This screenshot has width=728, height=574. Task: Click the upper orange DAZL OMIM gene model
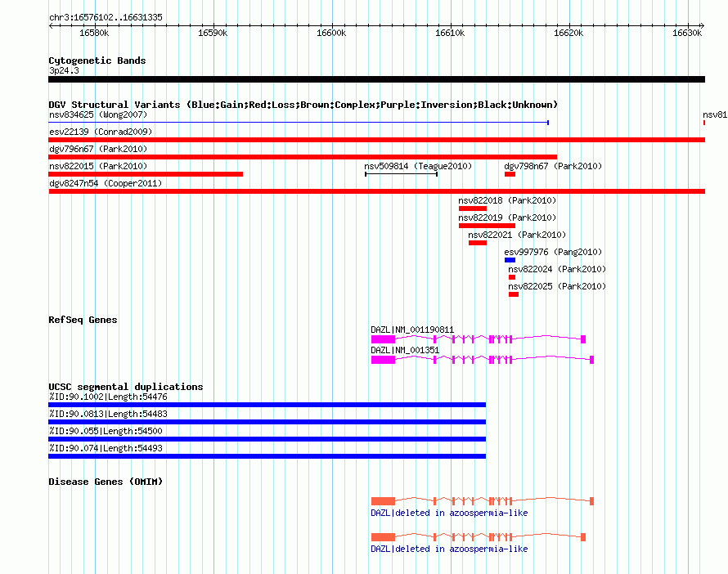point(483,501)
